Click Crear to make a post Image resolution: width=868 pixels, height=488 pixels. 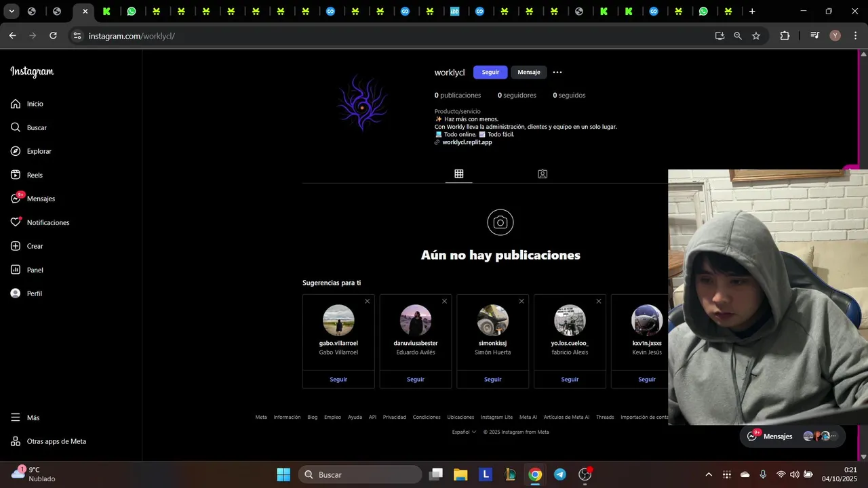tap(27, 246)
